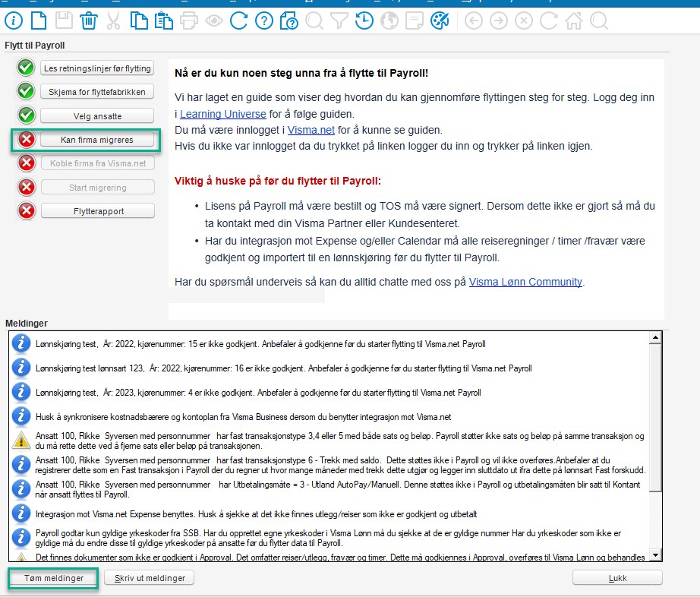Follow the 'Visma.net' link
This screenshot has height=597, width=700.
click(311, 130)
